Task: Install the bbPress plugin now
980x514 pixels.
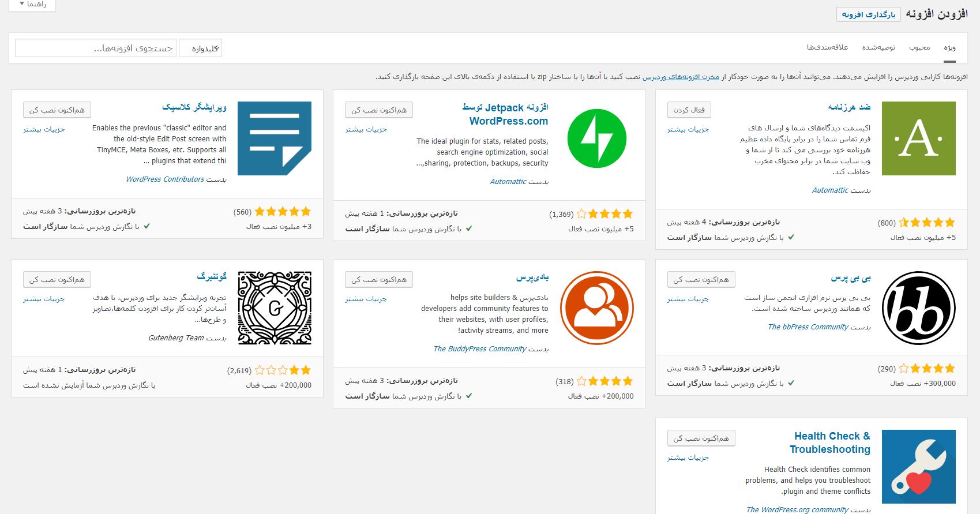Action: tap(701, 279)
